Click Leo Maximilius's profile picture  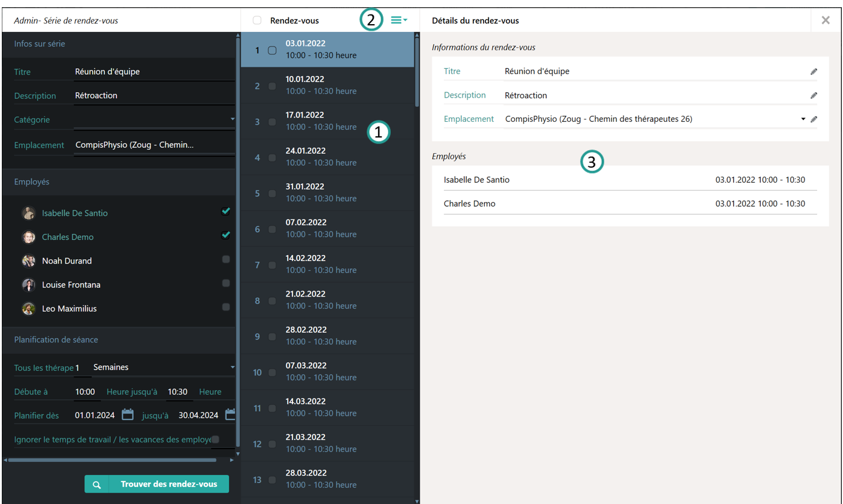click(28, 309)
